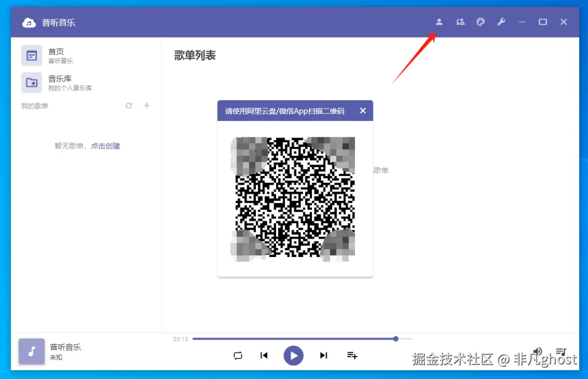Click the 点击创建 create playlist link
This screenshot has height=379, width=588.
[105, 145]
